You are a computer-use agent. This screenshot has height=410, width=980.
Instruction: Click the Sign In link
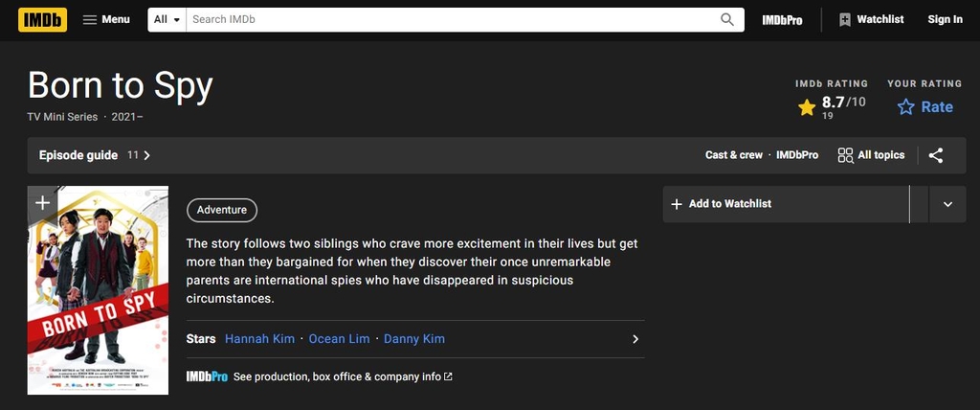click(945, 19)
